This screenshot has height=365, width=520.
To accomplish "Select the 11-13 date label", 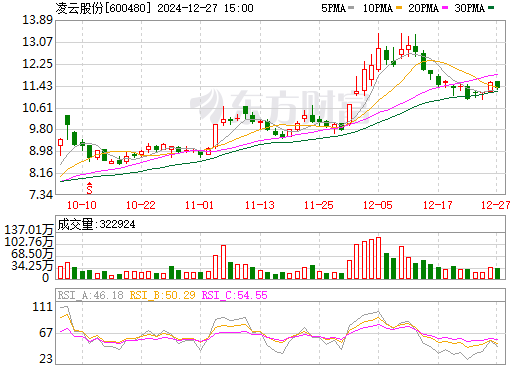I will pos(260,205).
